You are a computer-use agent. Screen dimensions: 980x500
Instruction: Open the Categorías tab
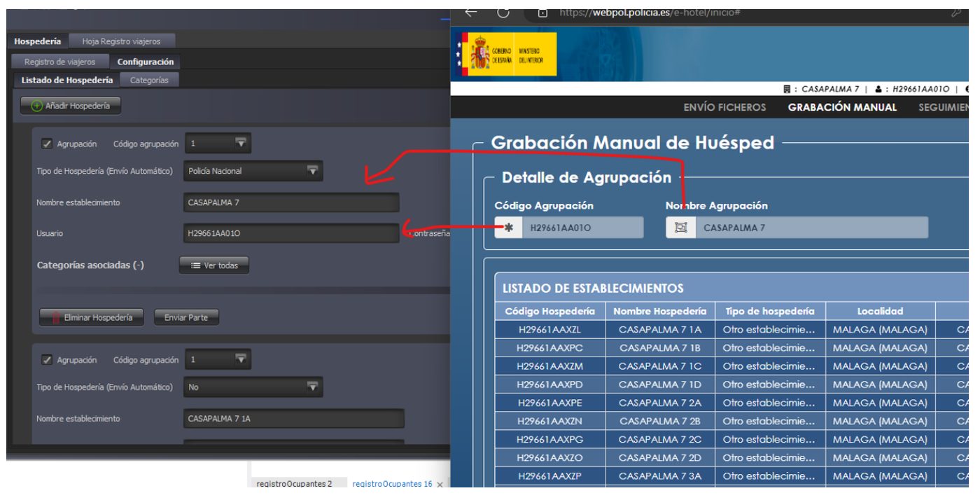pyautogui.click(x=149, y=80)
